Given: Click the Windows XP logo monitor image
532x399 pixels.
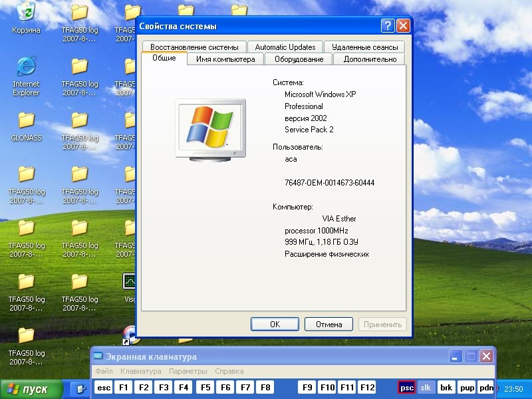Looking at the screenshot, I should 210,130.
